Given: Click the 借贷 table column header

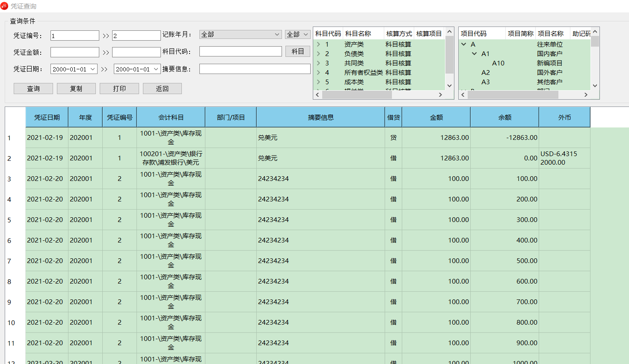Looking at the screenshot, I should click(x=394, y=117).
